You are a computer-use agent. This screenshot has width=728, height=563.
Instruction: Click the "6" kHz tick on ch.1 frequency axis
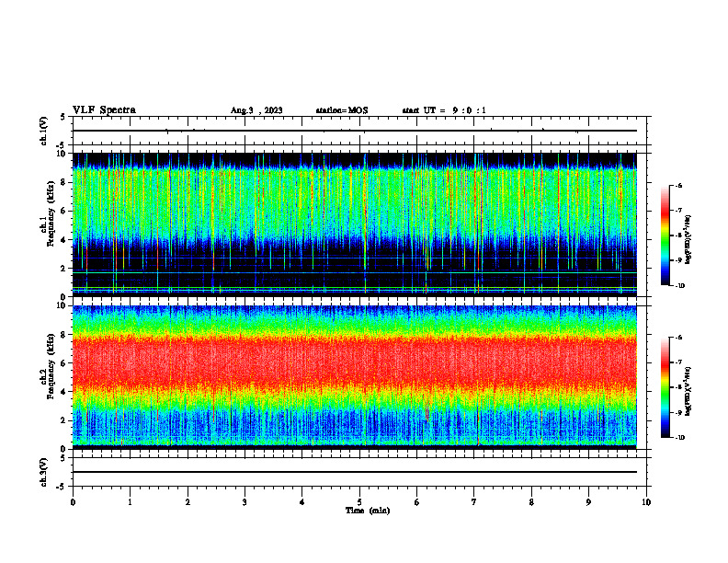pos(64,211)
